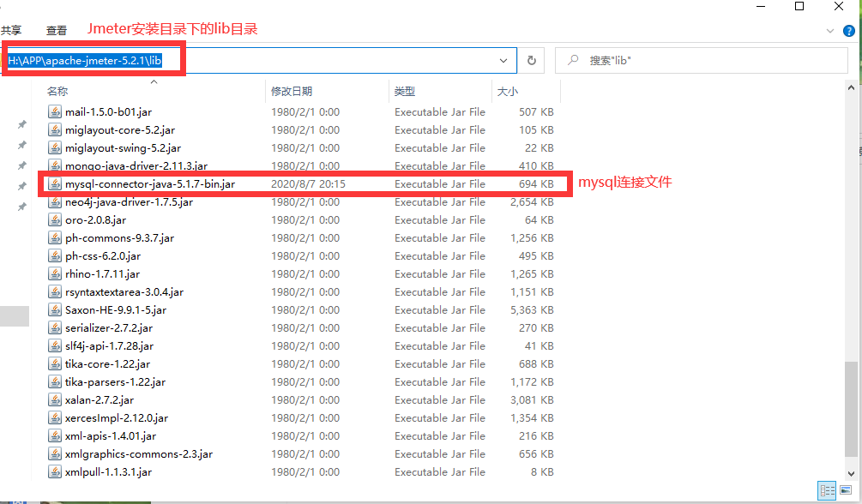
Task: Sort files by the 修改日期 column header
Action: point(292,91)
